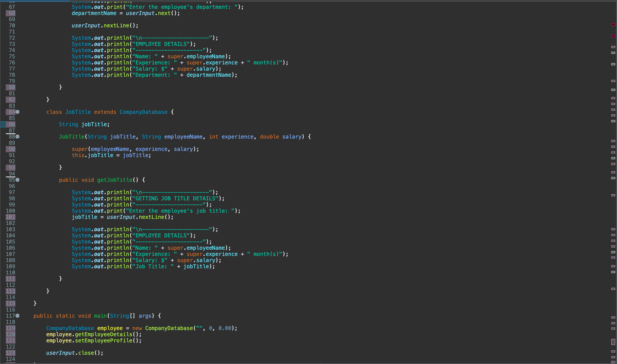Collapse the JobTitle class fold at line 84
617x364 pixels.
tap(18, 112)
